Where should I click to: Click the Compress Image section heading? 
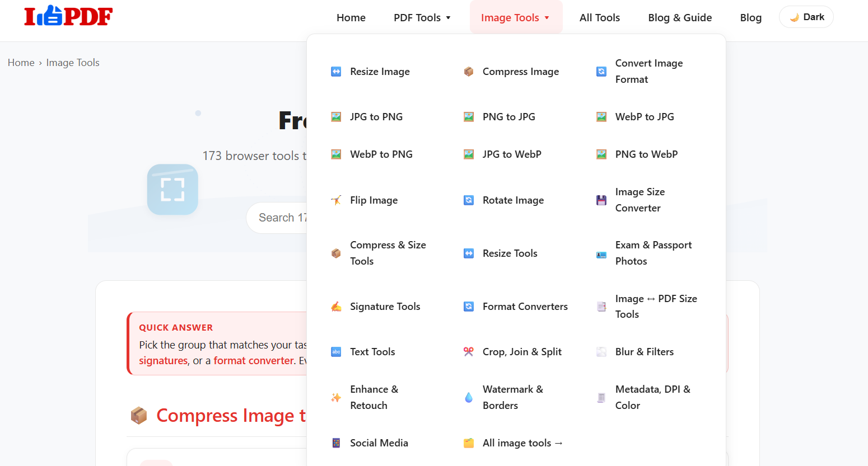coord(231,416)
